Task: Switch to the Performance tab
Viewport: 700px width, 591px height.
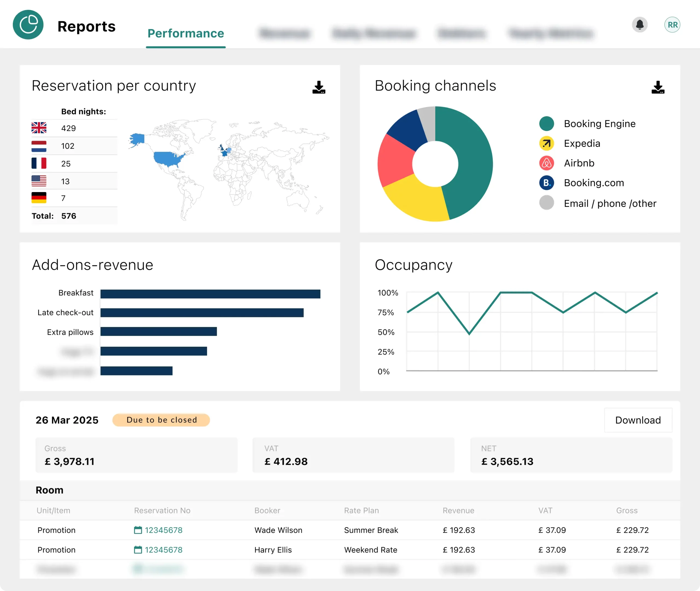Action: 185,34
